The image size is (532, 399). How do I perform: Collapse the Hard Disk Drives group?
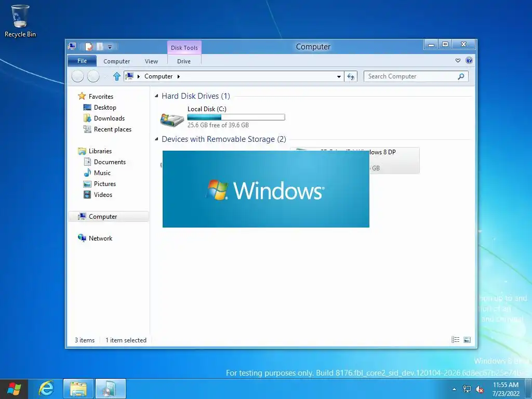point(156,96)
